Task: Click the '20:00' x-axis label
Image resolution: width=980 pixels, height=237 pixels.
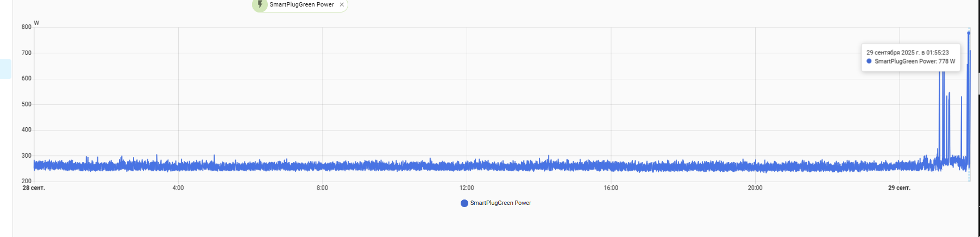Action: (755, 188)
